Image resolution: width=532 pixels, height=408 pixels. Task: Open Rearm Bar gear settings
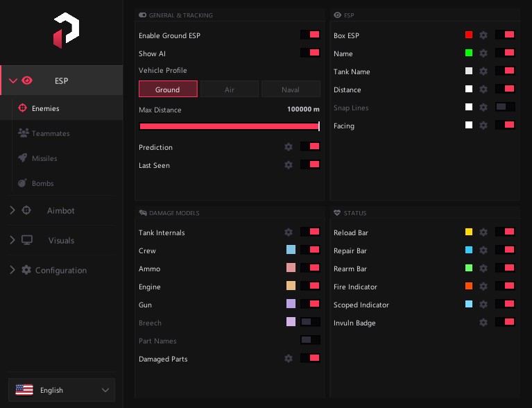point(483,268)
